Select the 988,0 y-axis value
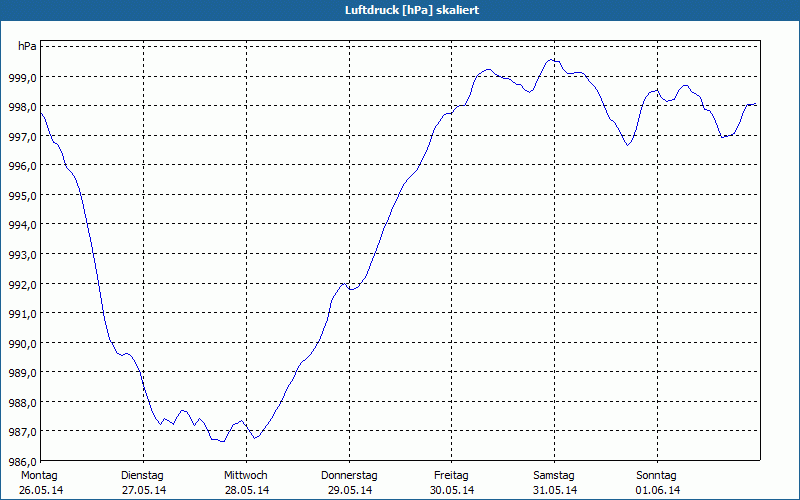 pyautogui.click(x=23, y=403)
